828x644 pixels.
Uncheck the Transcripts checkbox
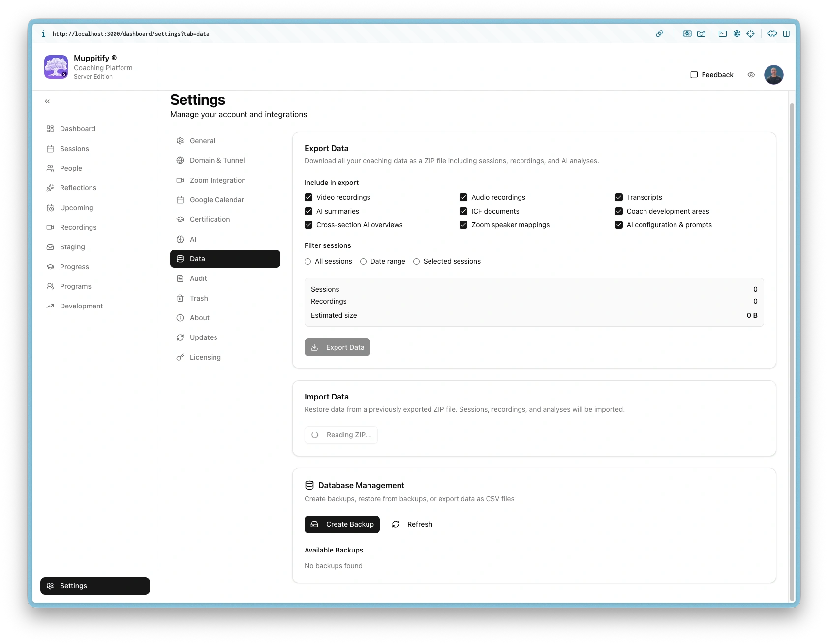[618, 197]
